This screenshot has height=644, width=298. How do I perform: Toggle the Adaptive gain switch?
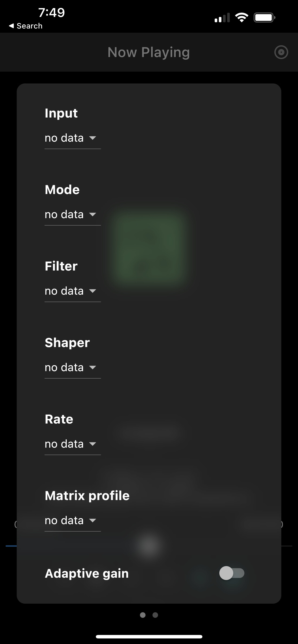click(x=232, y=573)
